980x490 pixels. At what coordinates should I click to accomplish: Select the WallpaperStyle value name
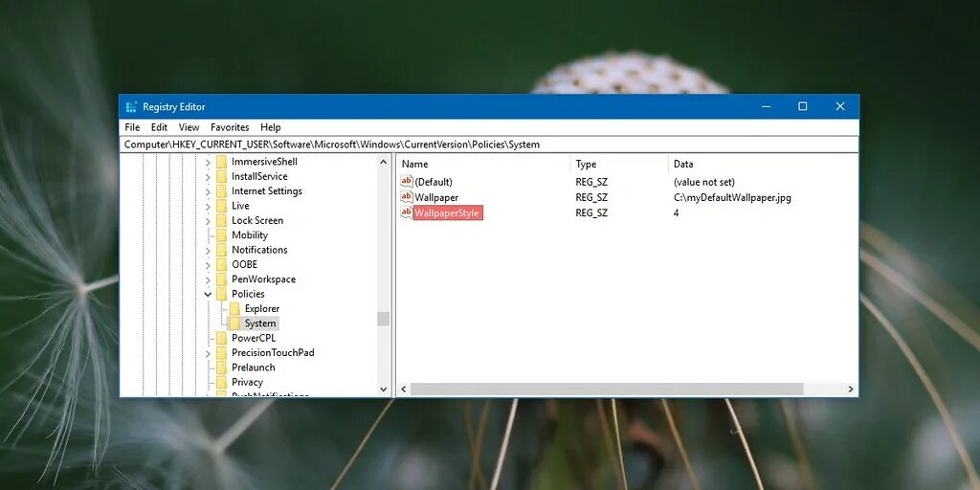pos(448,213)
